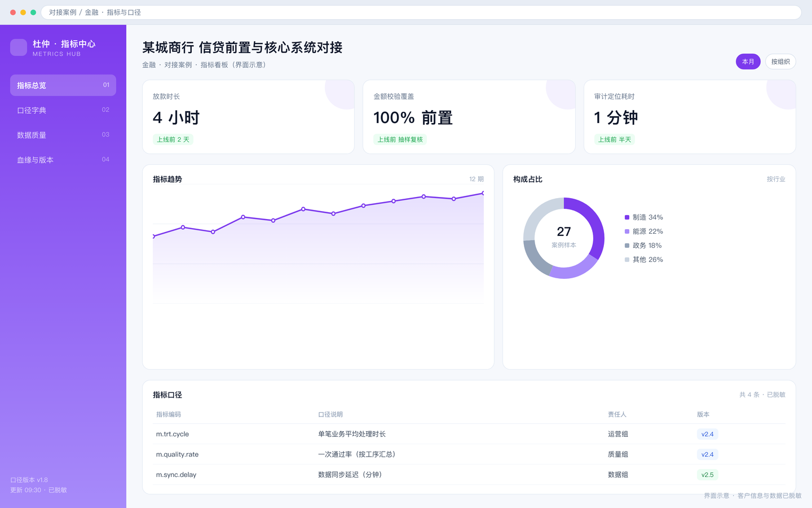The height and width of the screenshot is (508, 812).
Task: Click the 能源 22% legend color swatch
Action: (x=627, y=231)
